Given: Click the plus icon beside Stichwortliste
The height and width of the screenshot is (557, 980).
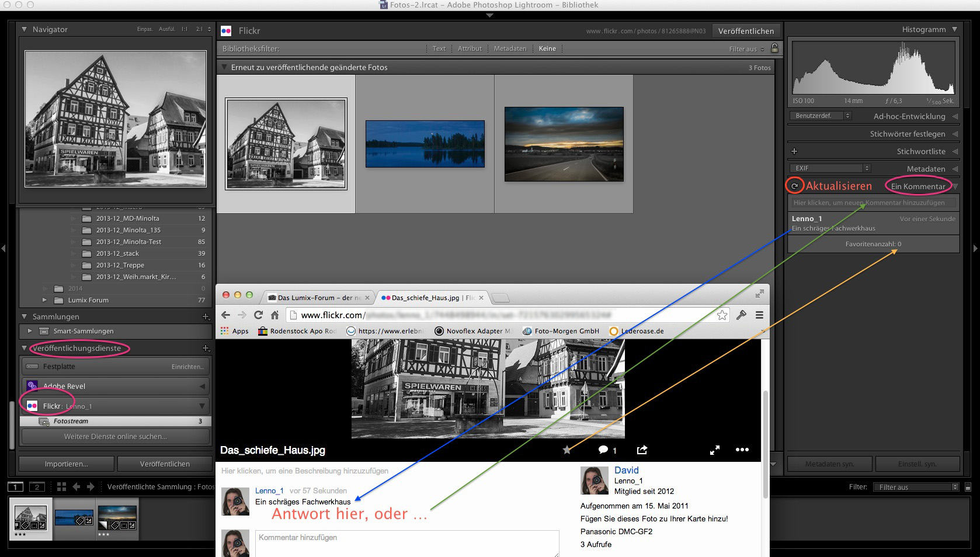Looking at the screenshot, I should [794, 151].
